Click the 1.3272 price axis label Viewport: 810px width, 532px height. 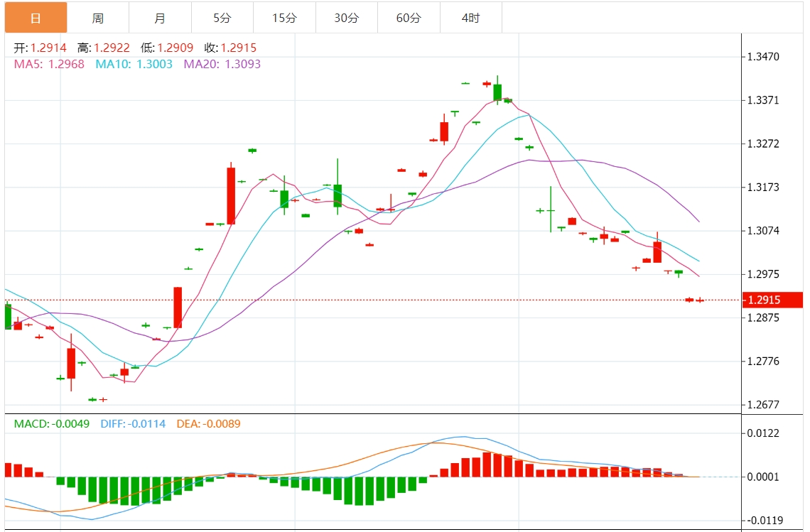pos(763,143)
